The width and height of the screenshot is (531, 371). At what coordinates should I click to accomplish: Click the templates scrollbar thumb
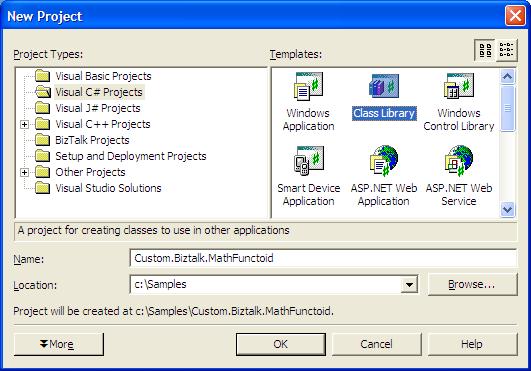(507, 108)
